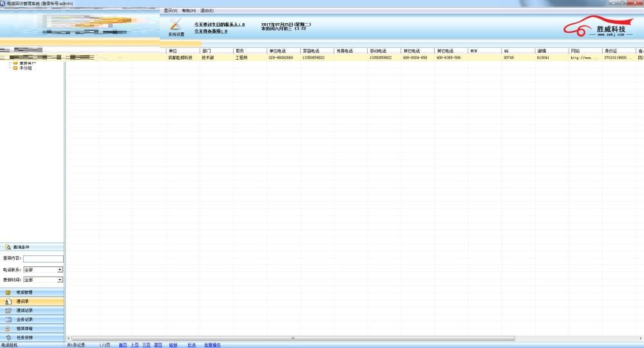Expand the 电话联系 dropdown
This screenshot has height=348, width=644.
[x=60, y=270]
